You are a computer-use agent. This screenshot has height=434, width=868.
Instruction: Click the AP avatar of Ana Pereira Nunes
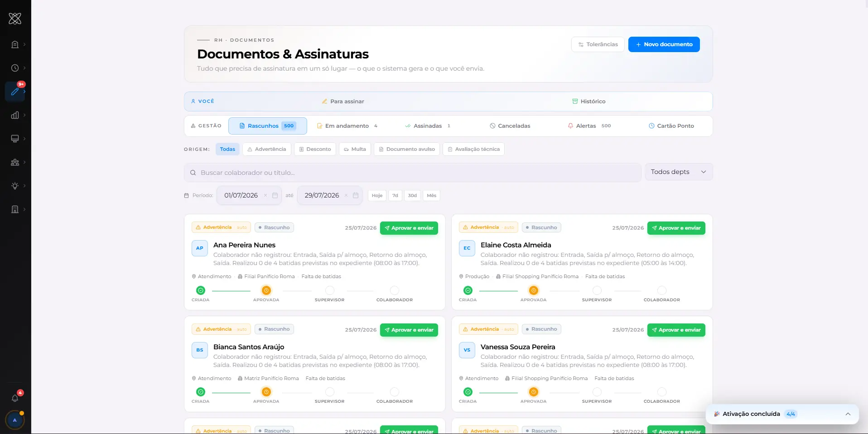(x=200, y=248)
